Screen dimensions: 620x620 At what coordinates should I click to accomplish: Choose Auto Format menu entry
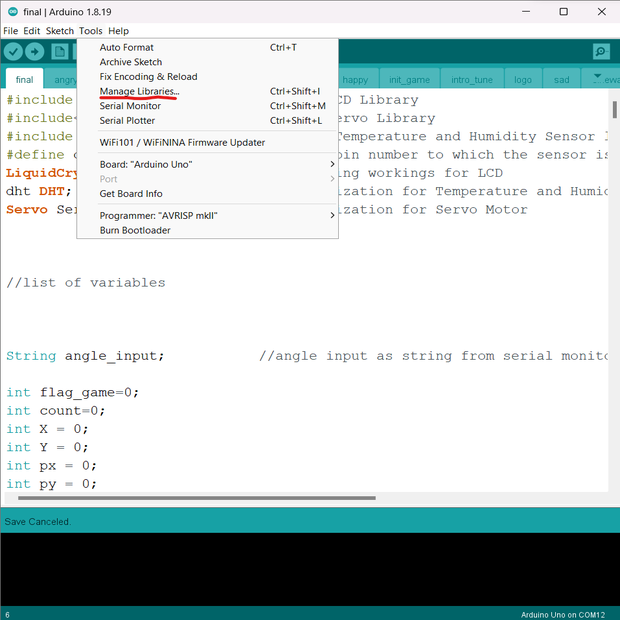click(x=126, y=47)
